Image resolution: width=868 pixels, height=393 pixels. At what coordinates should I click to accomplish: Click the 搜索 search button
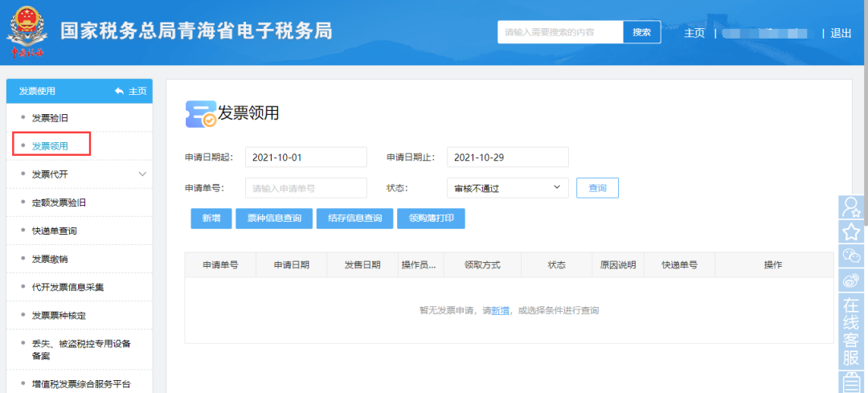642,32
